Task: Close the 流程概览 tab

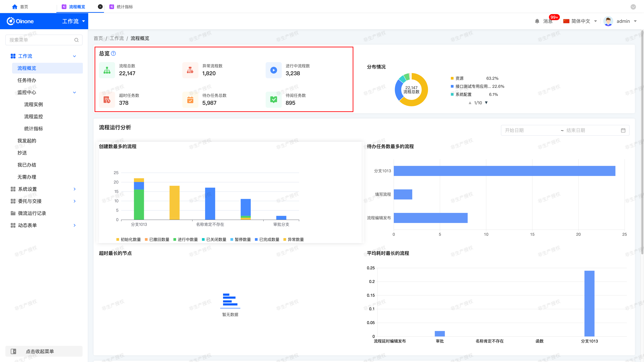Action: tap(100, 7)
